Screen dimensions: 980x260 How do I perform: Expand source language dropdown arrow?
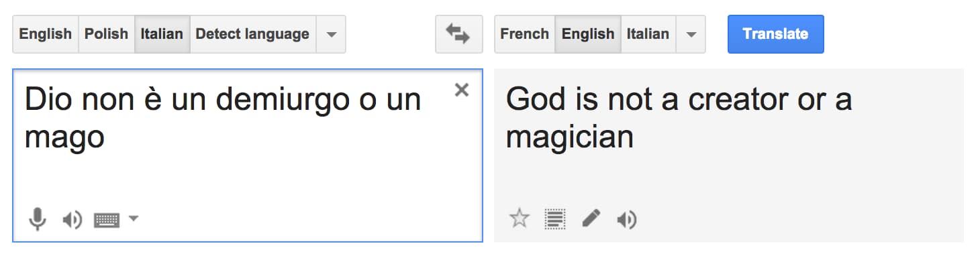click(331, 34)
